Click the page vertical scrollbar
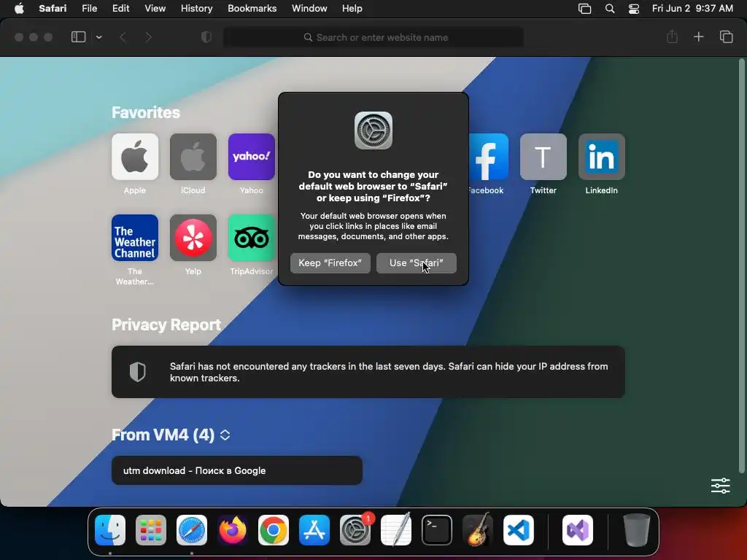Screen dimensions: 747x560 point(741,265)
